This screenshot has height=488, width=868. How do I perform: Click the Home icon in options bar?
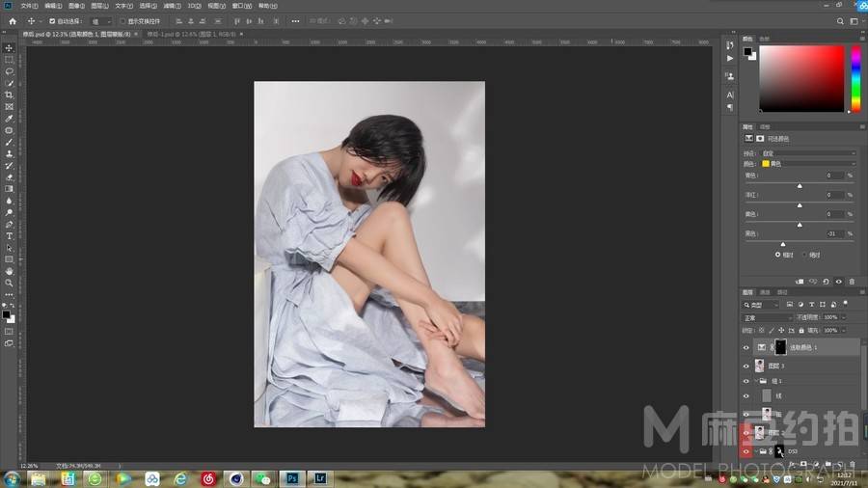[x=13, y=21]
